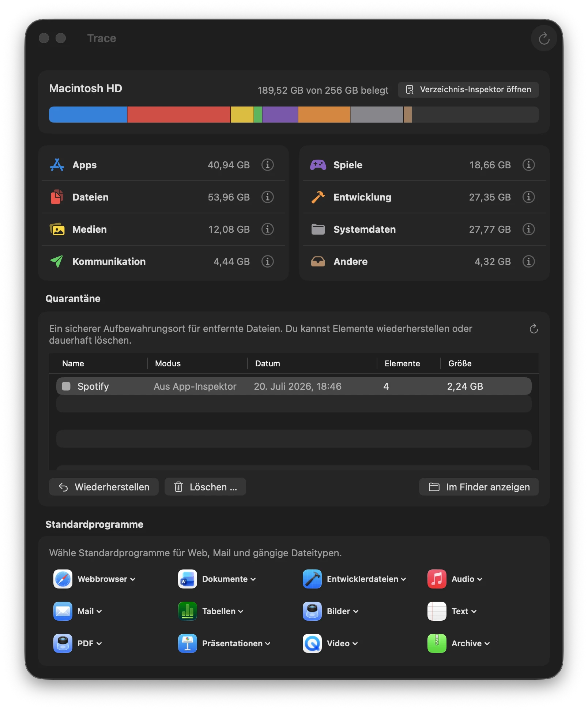Click the Systemdaten folder icon
Screen dimensions: 588x710
click(318, 229)
